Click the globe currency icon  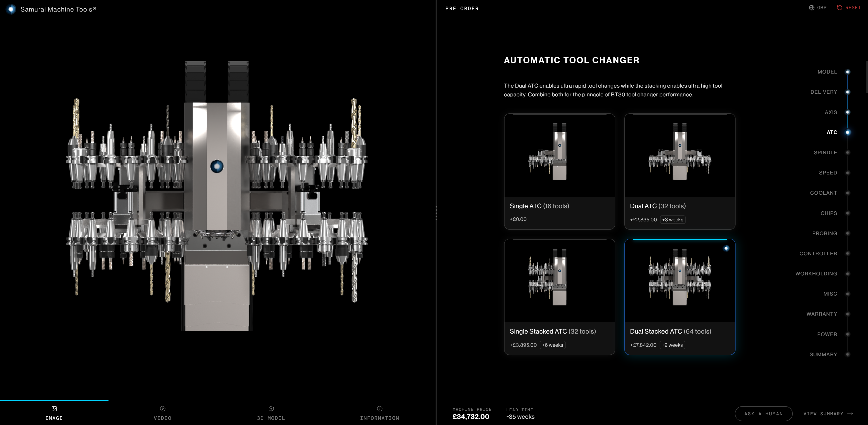click(x=811, y=8)
